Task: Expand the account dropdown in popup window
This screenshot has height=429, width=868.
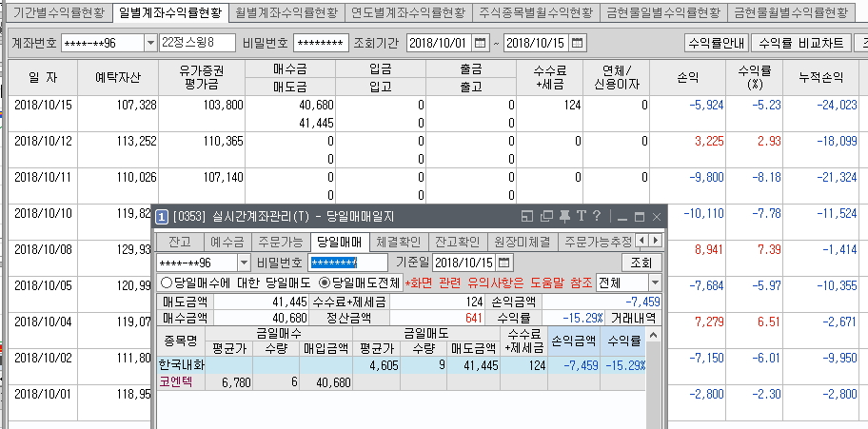Action: click(242, 263)
